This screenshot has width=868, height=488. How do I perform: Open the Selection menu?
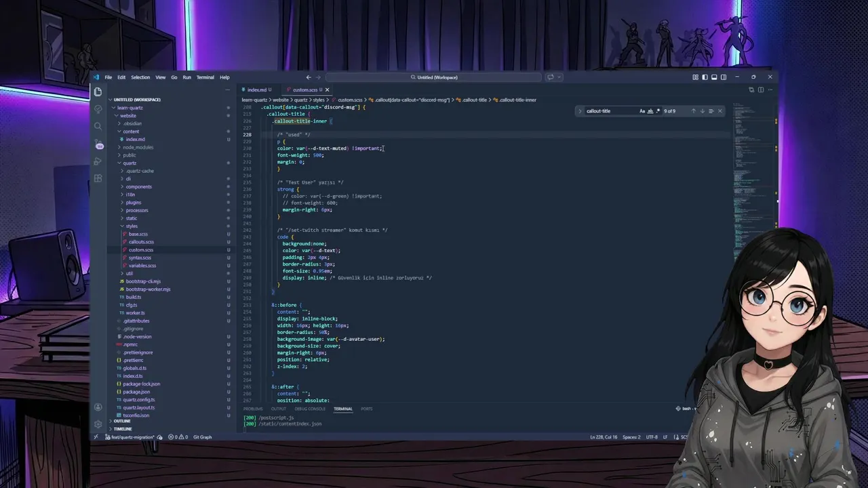click(140, 77)
